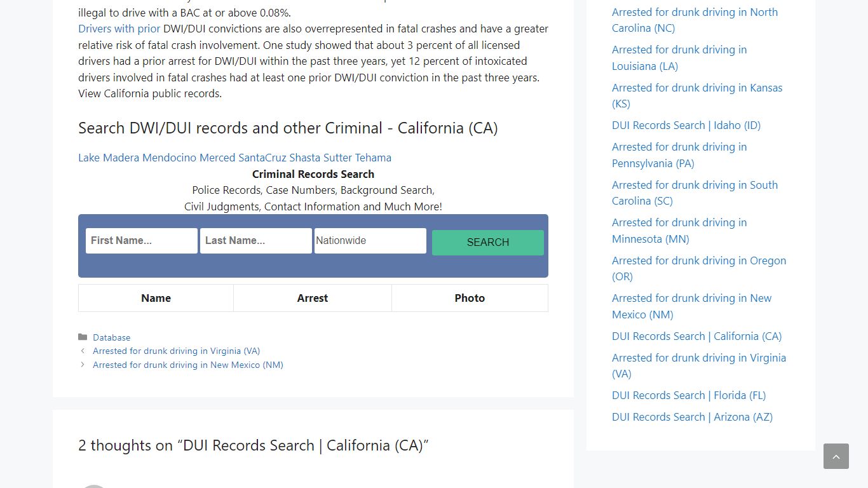This screenshot has width=868, height=488.
Task: Open sidebar link for Minnesota (MN)
Action: pos(679,231)
